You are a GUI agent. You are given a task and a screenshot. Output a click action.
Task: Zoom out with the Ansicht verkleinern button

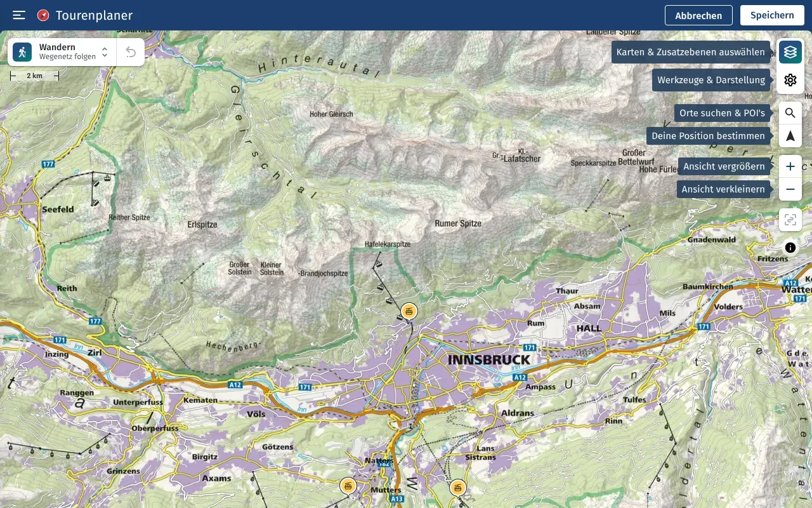tap(790, 189)
